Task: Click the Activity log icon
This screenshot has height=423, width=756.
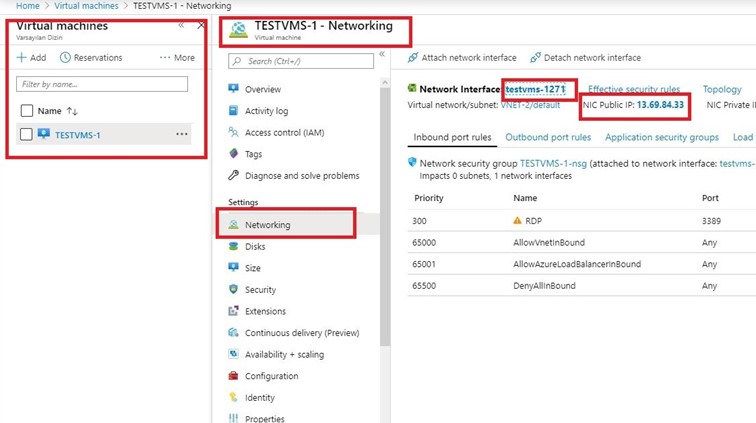Action: (233, 110)
